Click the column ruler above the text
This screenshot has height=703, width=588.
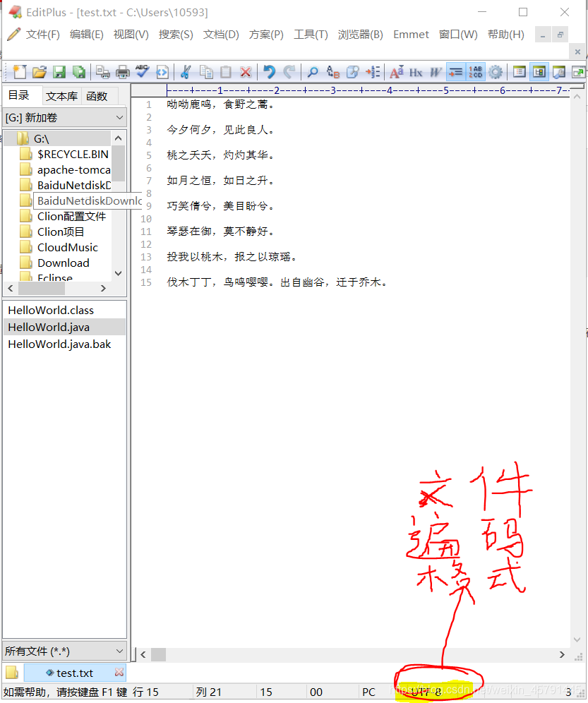[368, 90]
